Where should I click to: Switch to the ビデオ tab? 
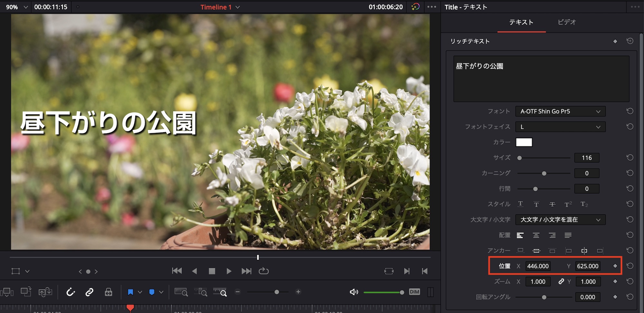[567, 22]
